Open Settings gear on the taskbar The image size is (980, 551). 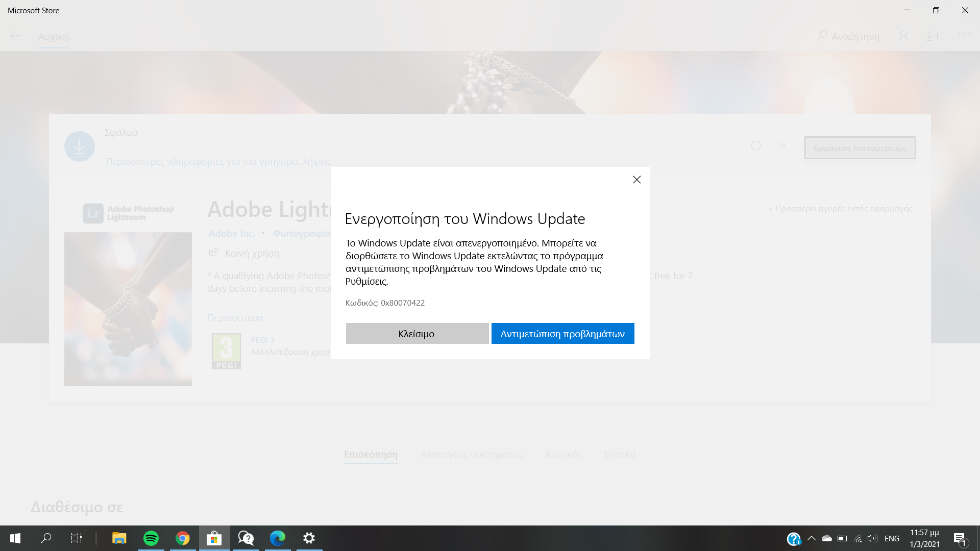click(309, 538)
